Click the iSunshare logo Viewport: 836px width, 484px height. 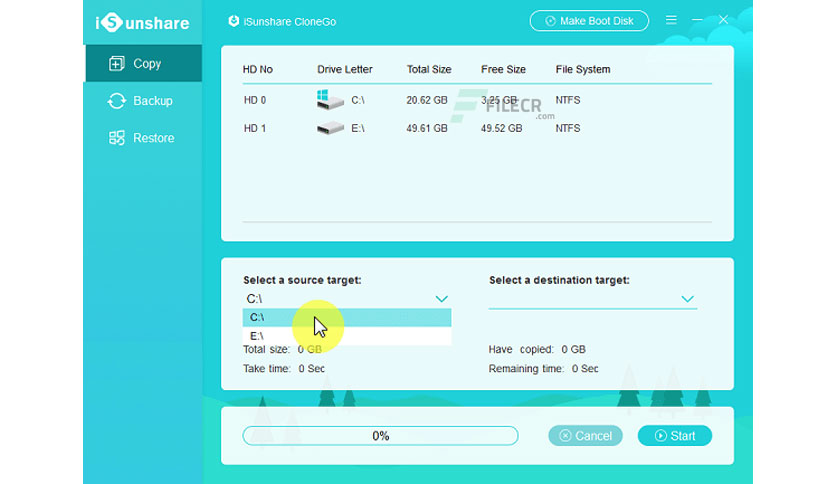click(x=142, y=22)
